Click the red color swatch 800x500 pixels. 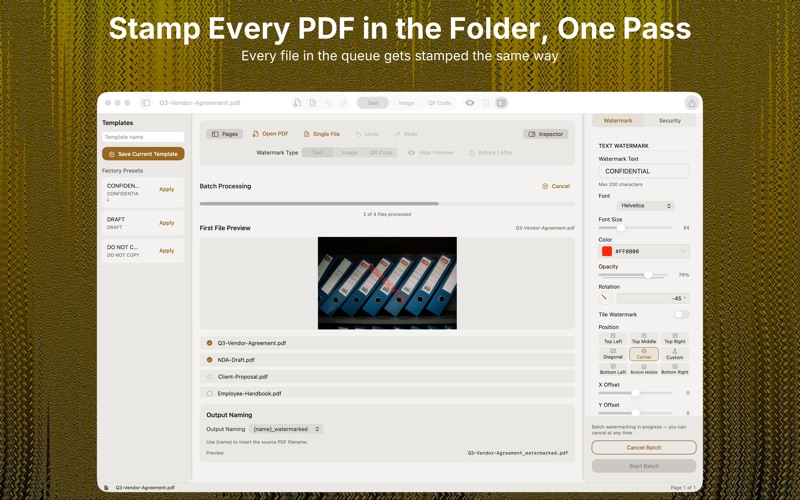click(x=607, y=251)
